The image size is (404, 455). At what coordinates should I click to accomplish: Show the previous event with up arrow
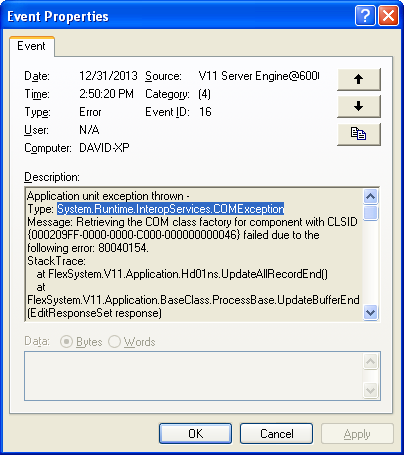click(359, 79)
